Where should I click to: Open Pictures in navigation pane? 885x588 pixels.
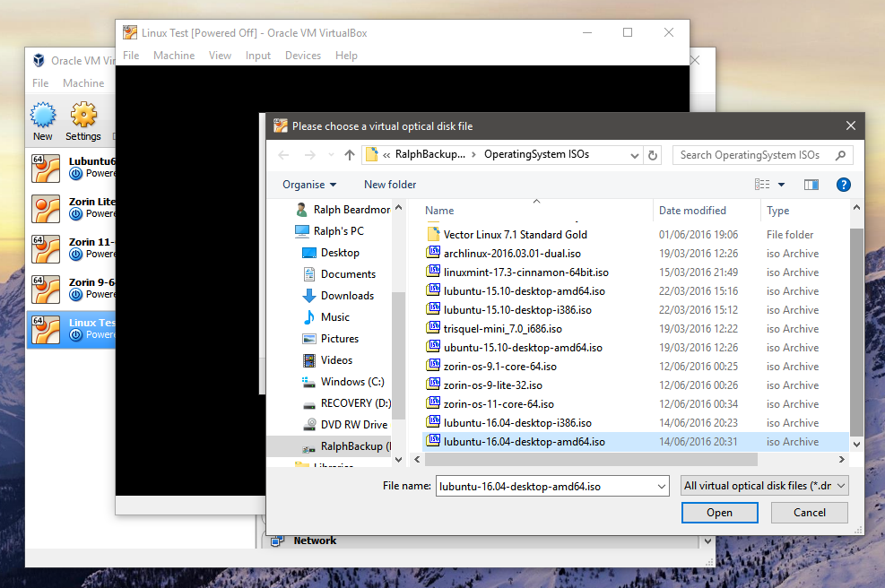click(x=339, y=339)
